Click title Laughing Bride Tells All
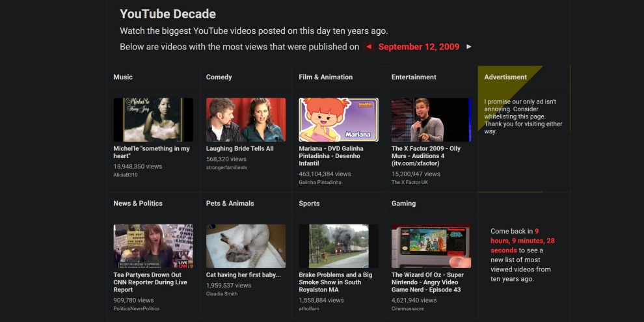The height and width of the screenshot is (322, 644). 240,149
